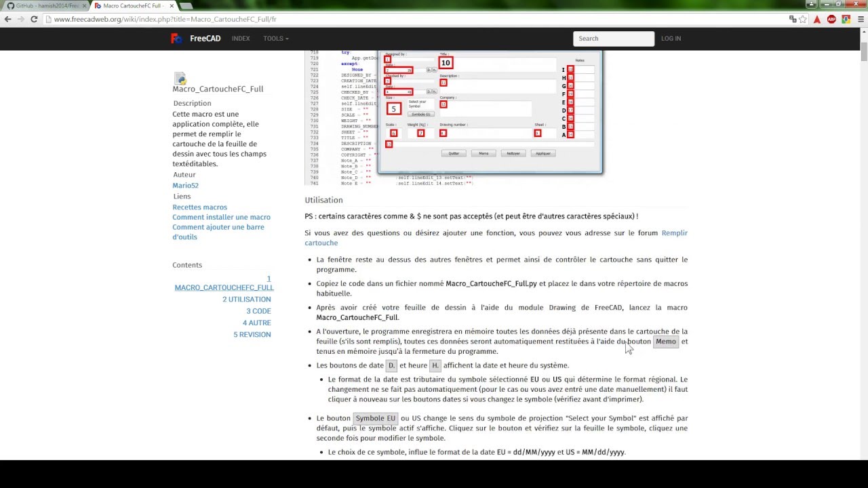Click the macro file icon above Macro_CartoucheFC_Full

[180, 79]
